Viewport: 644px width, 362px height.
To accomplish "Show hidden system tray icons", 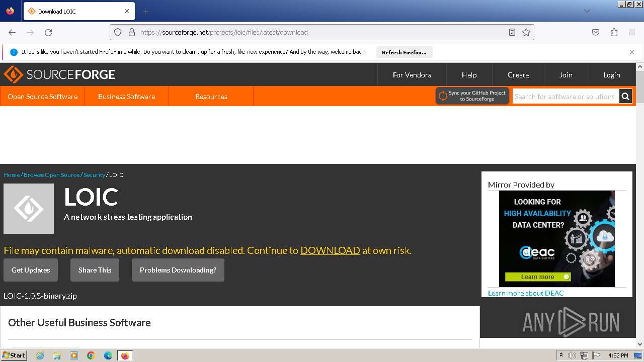I will coord(561,355).
